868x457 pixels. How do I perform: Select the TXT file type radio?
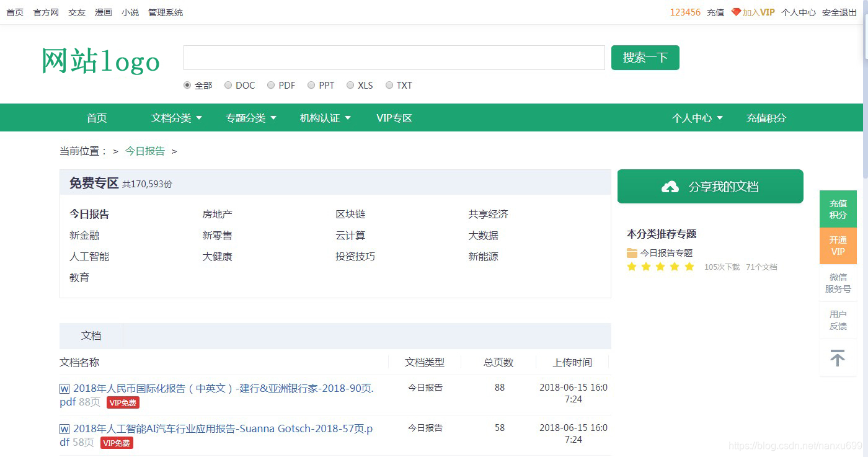pos(389,85)
